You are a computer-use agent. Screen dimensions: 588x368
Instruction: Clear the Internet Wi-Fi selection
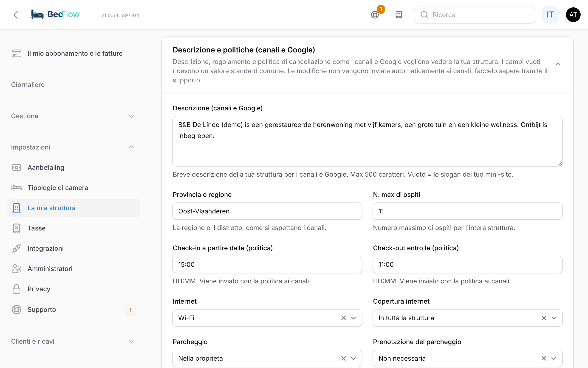[x=343, y=318]
